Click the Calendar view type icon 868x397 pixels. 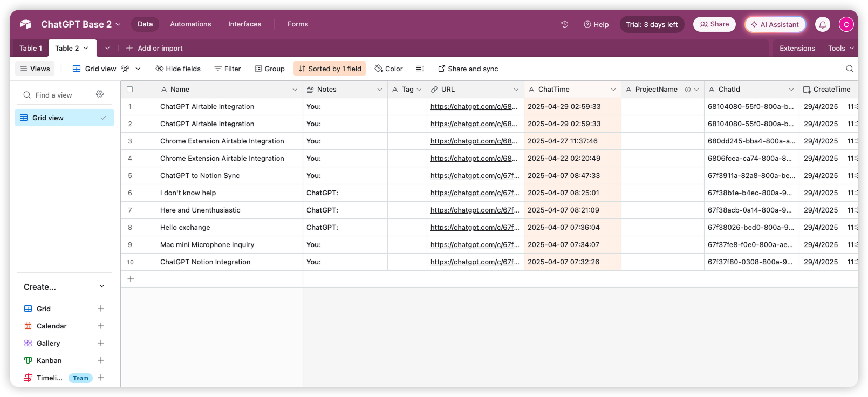[x=28, y=326]
